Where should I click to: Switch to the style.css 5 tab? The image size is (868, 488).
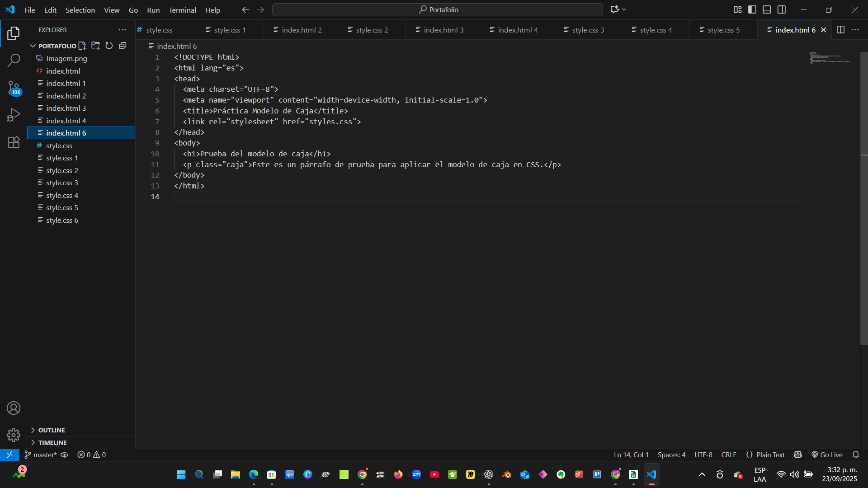coord(723,30)
